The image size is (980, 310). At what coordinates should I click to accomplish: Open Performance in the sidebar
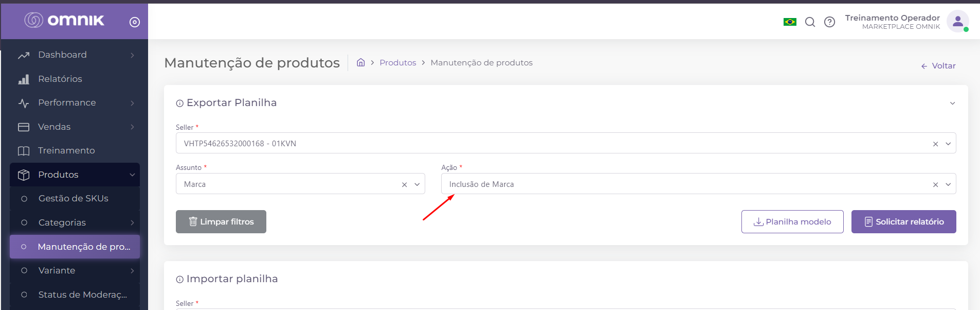75,103
